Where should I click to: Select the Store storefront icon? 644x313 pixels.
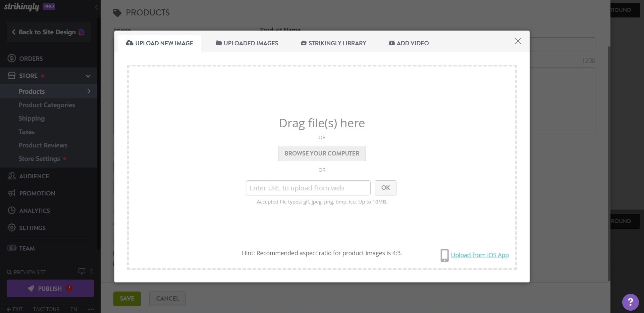point(11,76)
